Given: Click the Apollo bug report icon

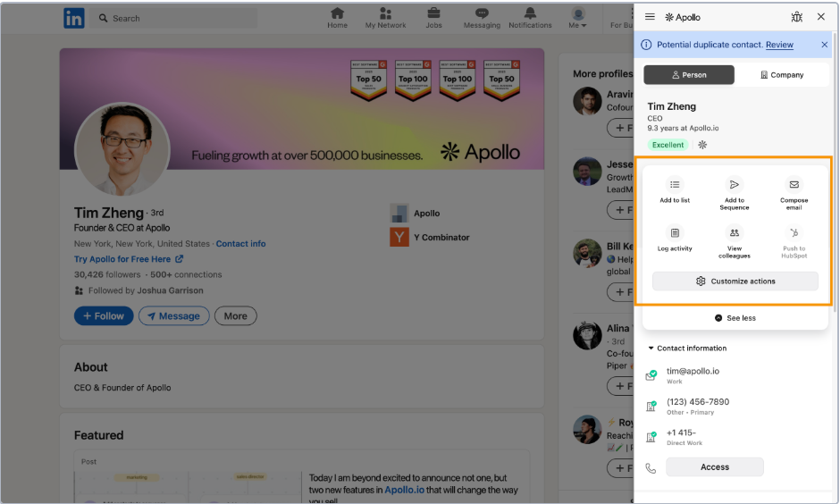Looking at the screenshot, I should tap(796, 17).
